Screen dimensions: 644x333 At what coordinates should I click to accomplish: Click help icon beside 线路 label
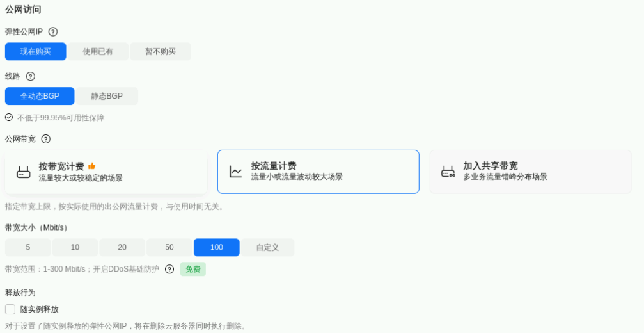[31, 76]
